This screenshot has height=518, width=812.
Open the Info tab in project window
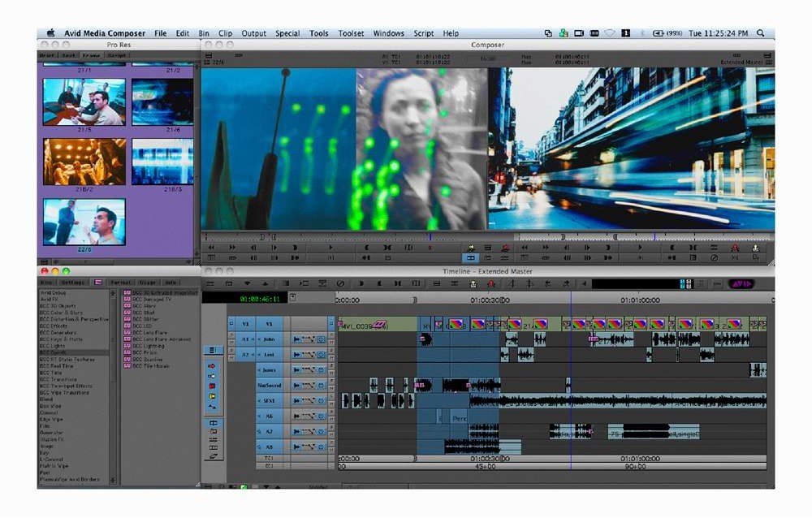(x=170, y=283)
